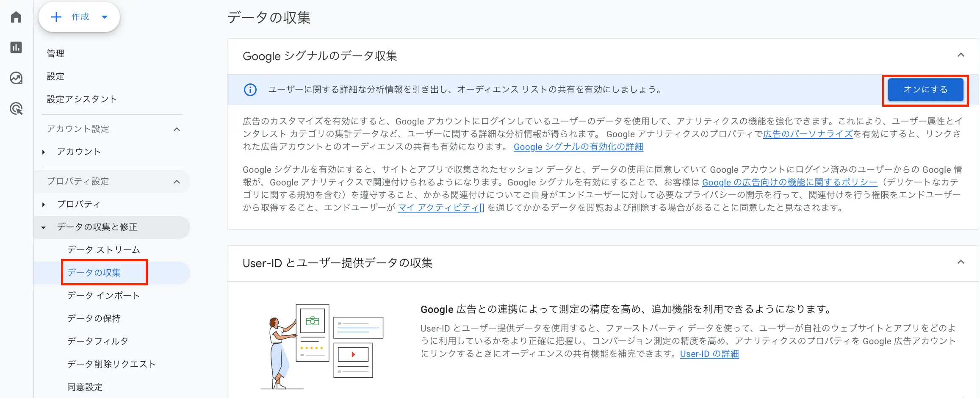The height and width of the screenshot is (398, 980).
Task: Open データ インポート menu item
Action: (104, 296)
